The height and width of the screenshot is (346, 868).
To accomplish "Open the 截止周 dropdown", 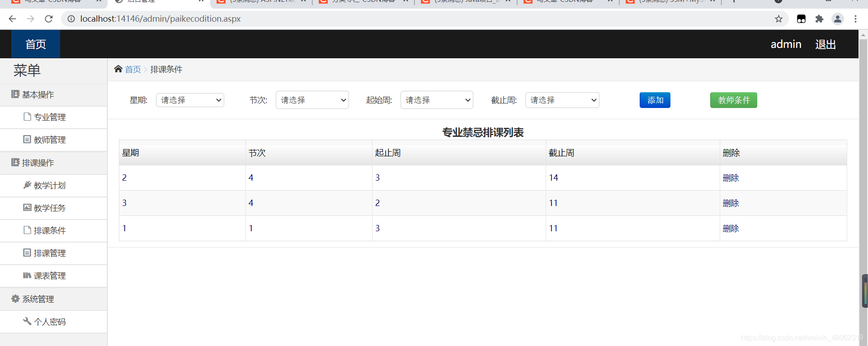I will [562, 100].
